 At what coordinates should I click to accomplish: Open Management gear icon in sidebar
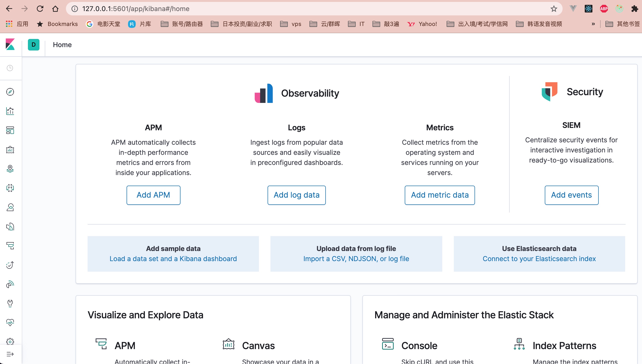click(x=10, y=341)
